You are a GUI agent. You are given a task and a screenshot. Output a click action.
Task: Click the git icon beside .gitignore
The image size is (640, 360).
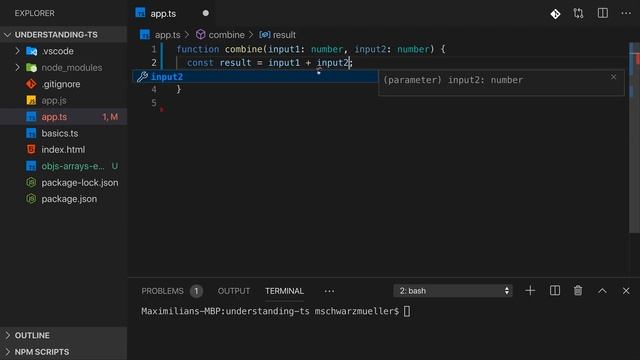(x=31, y=84)
